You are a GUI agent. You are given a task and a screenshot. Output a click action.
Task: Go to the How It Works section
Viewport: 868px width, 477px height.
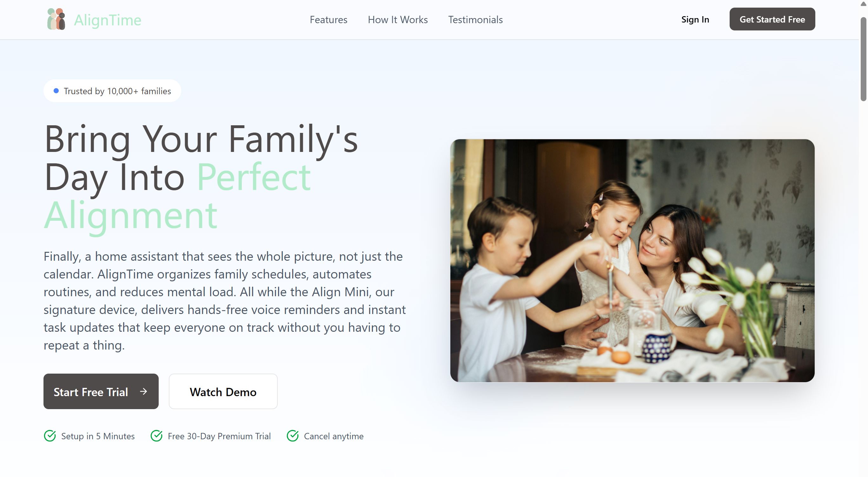tap(398, 20)
